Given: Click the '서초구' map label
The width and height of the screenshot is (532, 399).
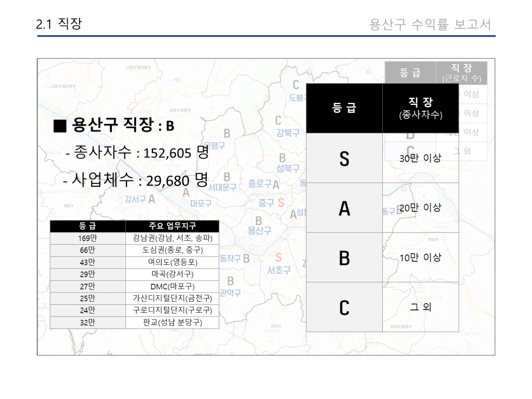Looking at the screenshot, I should click(x=279, y=270).
